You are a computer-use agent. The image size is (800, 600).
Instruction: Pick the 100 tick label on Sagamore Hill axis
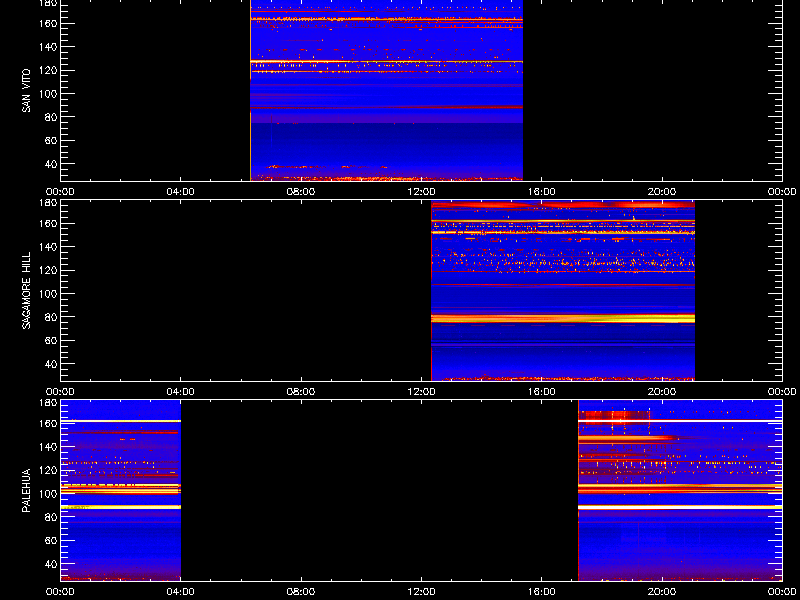tap(50, 294)
